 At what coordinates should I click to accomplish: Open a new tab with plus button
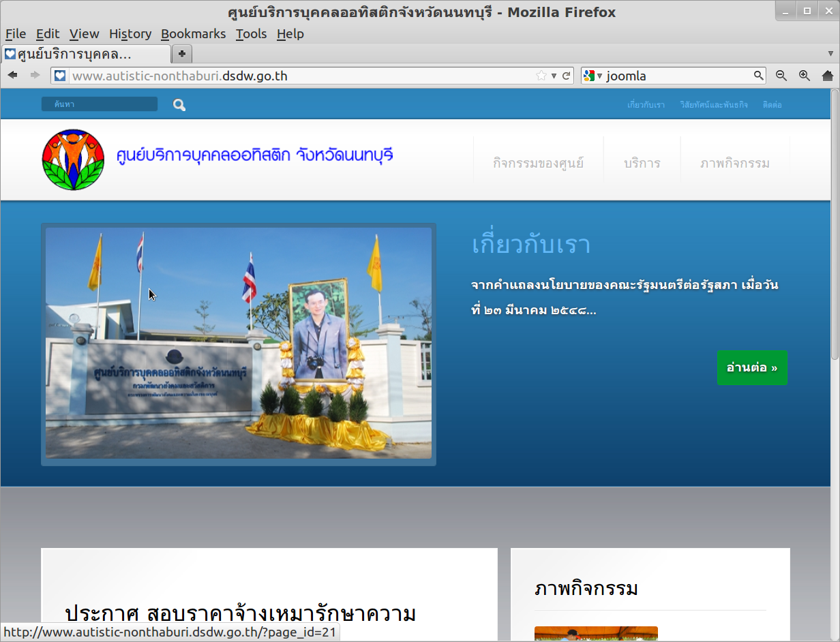(x=182, y=54)
